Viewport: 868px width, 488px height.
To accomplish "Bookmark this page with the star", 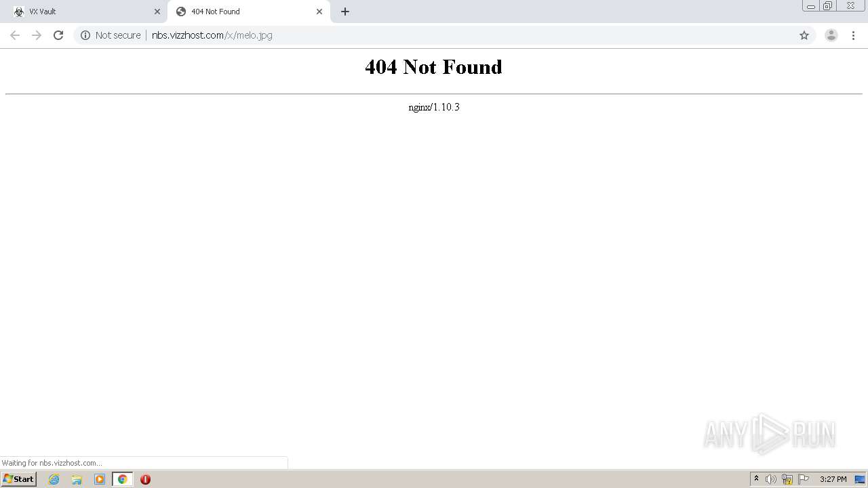I will click(x=804, y=35).
